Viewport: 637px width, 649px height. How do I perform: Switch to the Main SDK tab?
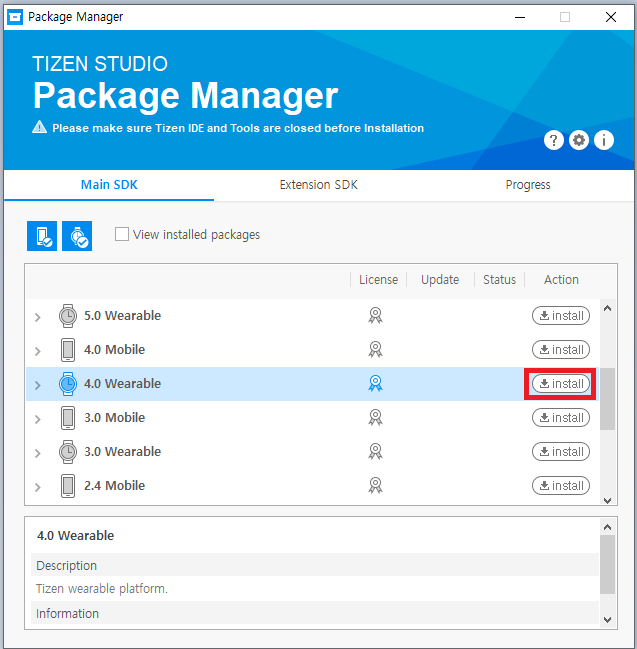pyautogui.click(x=109, y=185)
